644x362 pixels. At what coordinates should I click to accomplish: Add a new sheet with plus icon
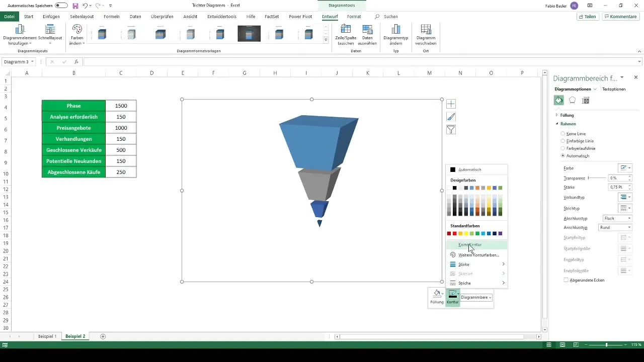[x=103, y=336]
